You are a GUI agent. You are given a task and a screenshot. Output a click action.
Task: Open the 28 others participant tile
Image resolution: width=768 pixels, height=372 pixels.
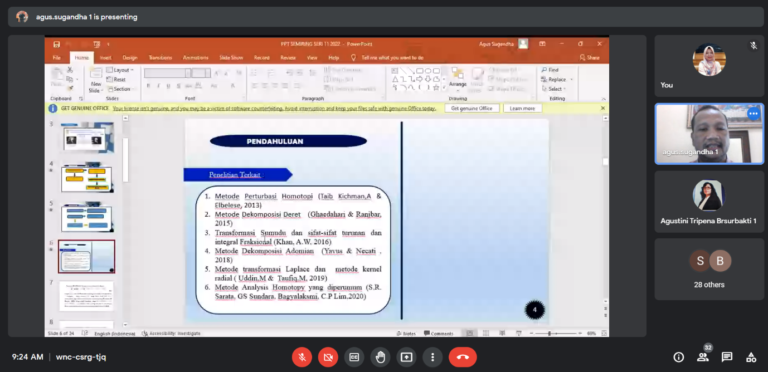tap(709, 269)
